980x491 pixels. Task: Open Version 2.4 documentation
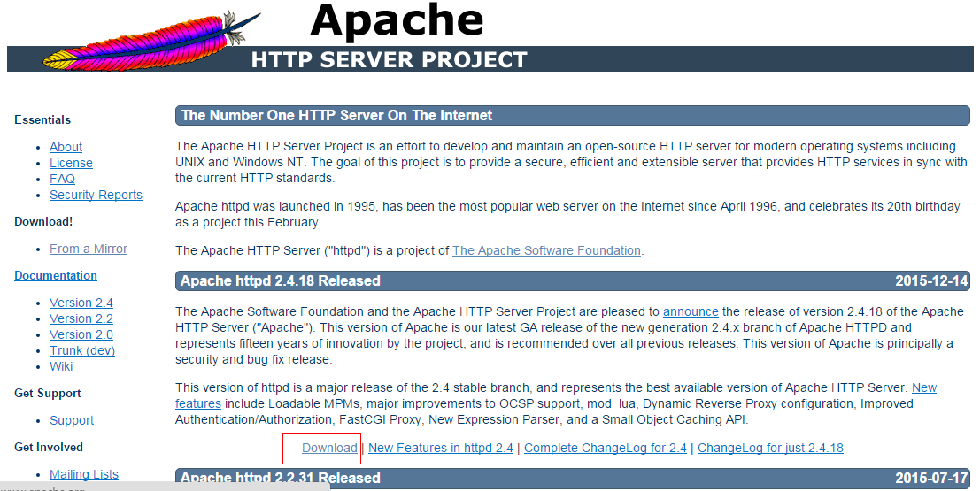[81, 303]
